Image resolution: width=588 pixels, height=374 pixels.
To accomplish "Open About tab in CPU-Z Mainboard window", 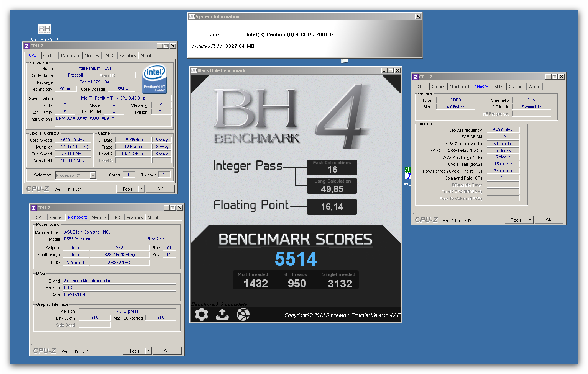I will 153,217.
